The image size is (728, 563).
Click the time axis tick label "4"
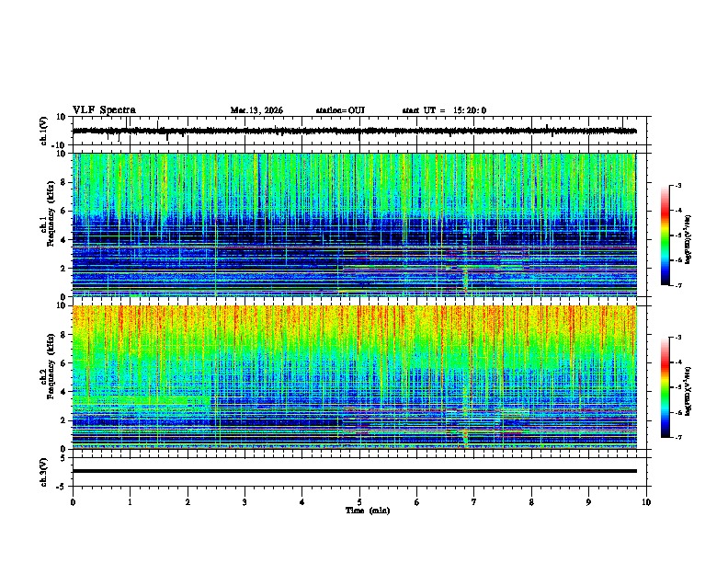(302, 502)
